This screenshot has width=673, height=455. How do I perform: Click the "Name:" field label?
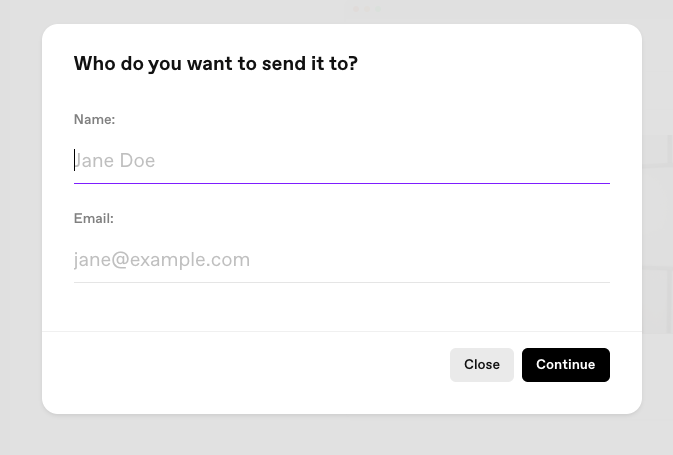[94, 119]
